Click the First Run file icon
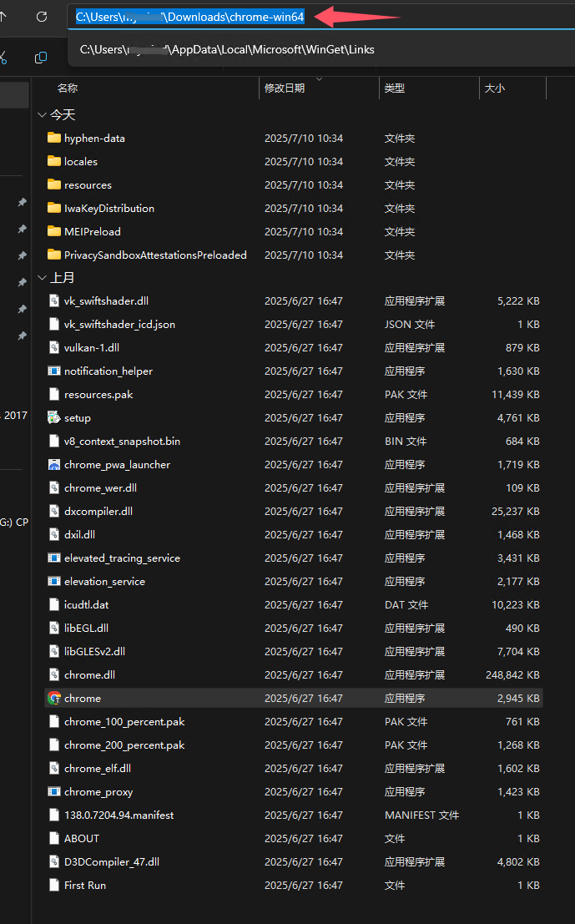 point(54,886)
